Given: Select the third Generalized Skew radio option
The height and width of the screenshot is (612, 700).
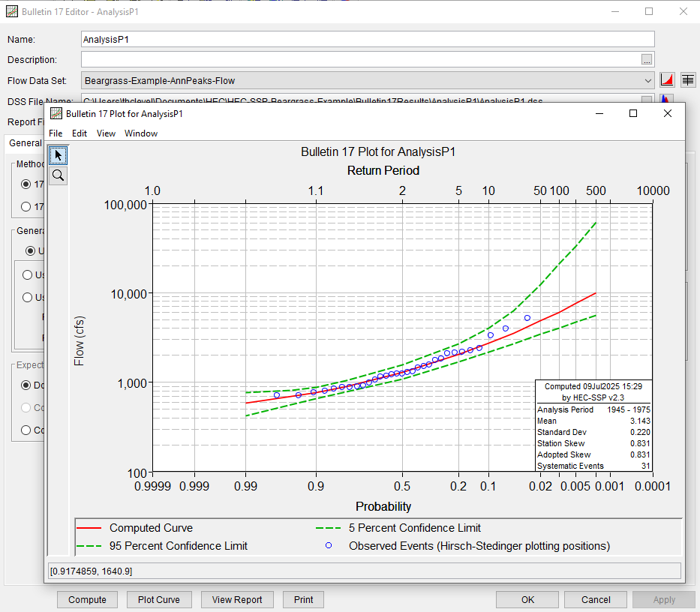Looking at the screenshot, I should (27, 297).
